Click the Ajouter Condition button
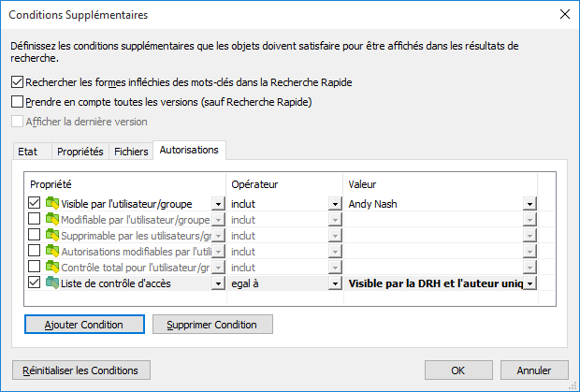This screenshot has width=580, height=392. point(85,325)
